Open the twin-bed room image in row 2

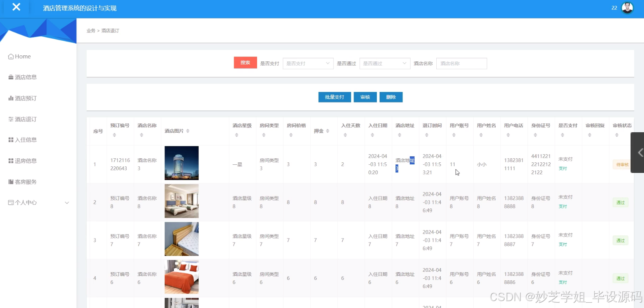[182, 201]
